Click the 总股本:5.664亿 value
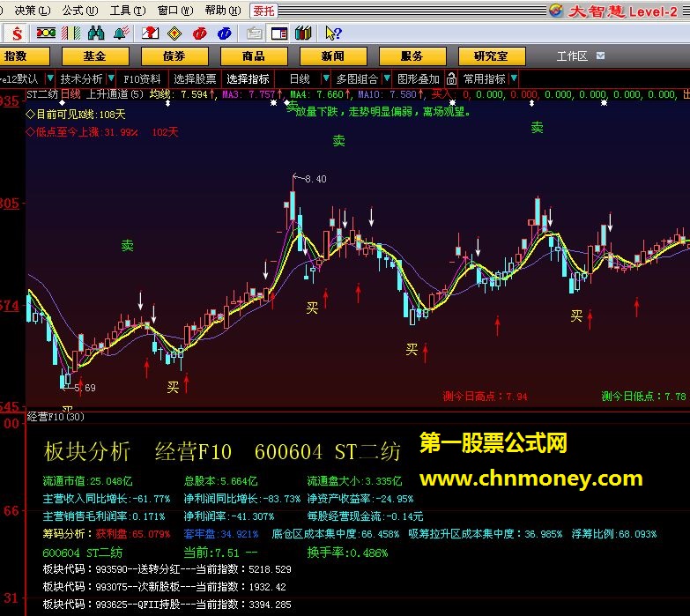This screenshot has height=616, width=690. [220, 481]
